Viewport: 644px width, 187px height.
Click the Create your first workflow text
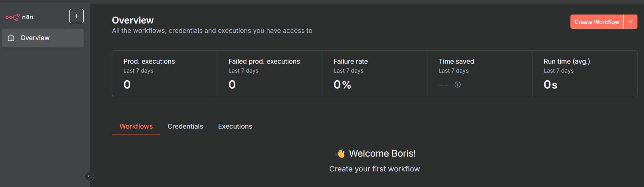(375, 169)
